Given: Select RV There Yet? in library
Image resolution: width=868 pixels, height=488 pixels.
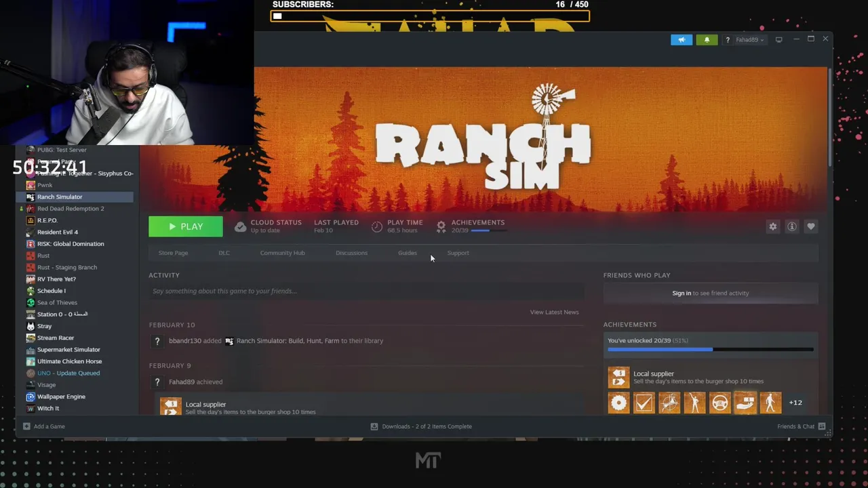Looking at the screenshot, I should [x=75, y=279].
